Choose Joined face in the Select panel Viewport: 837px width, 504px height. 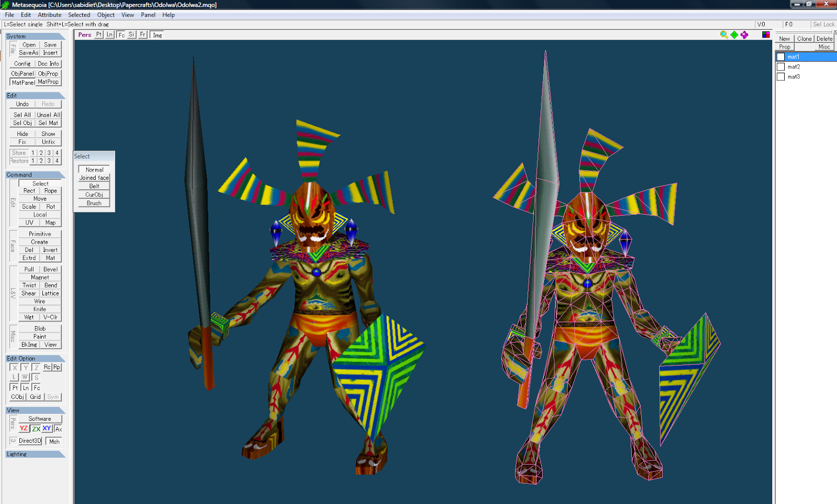point(94,178)
